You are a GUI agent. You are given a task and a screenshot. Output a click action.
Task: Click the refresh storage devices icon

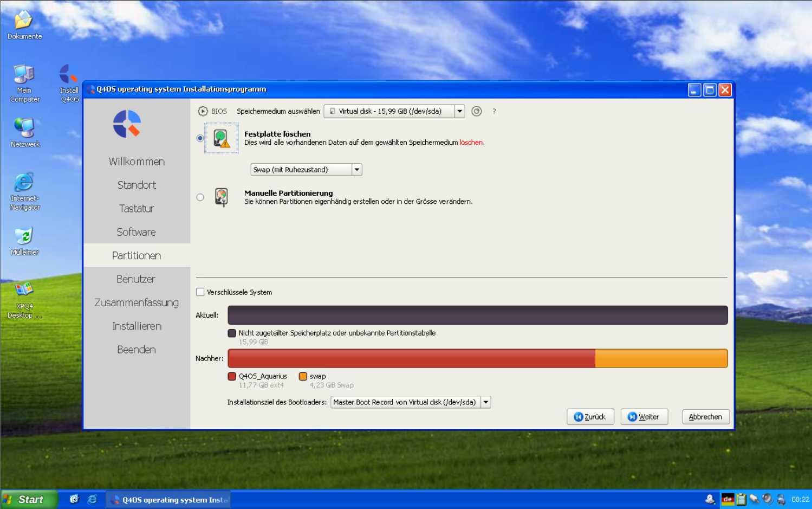[476, 111]
